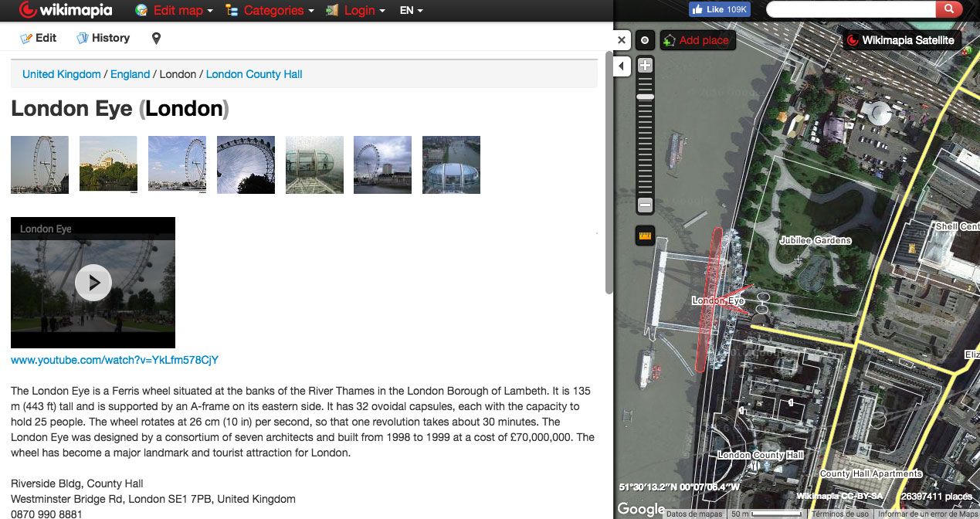Click the Wikimapia logo
Viewport: 980px width, 519px height.
click(66, 10)
